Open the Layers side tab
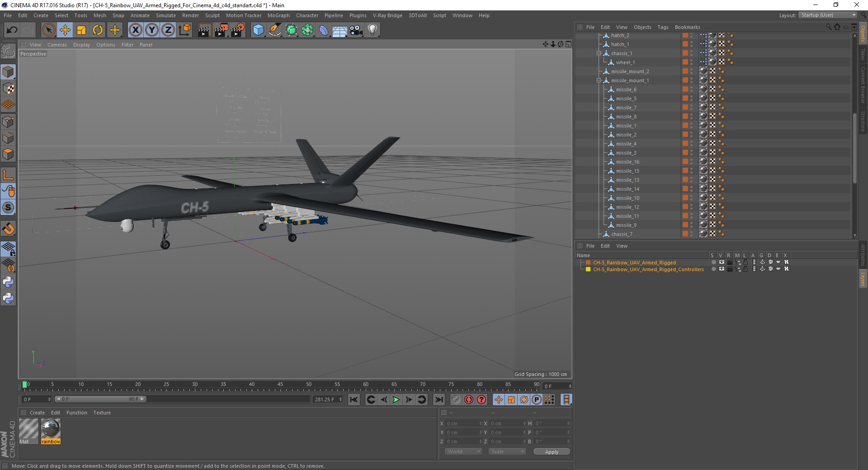This screenshot has width=868, height=470. point(863,279)
